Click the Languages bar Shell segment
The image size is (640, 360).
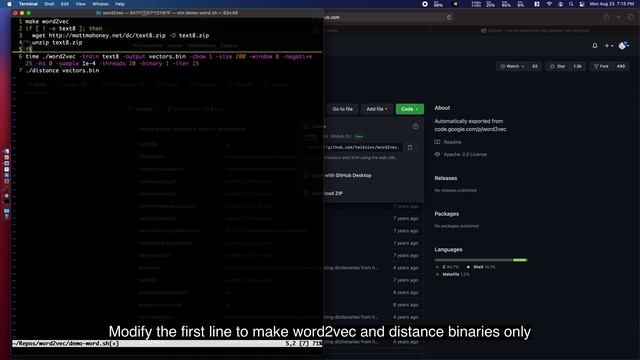click(520, 260)
